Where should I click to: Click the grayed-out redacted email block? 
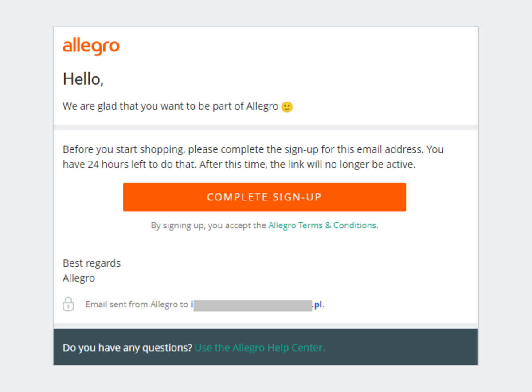click(253, 305)
